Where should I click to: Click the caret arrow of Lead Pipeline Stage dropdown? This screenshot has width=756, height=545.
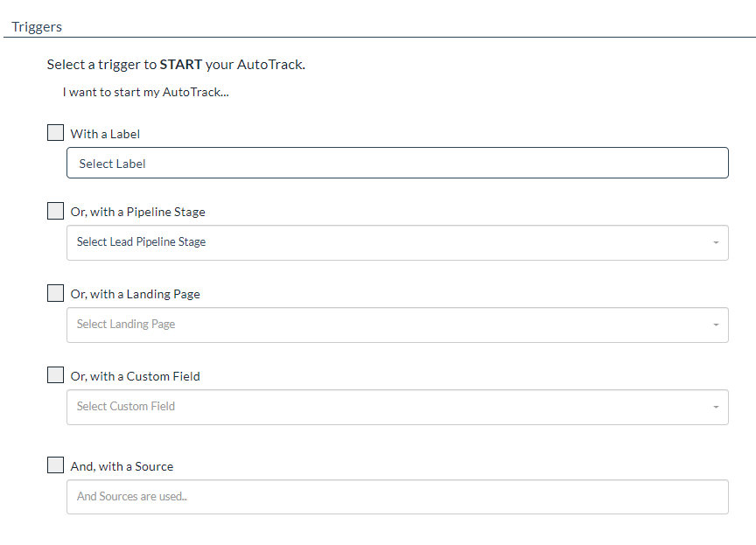coord(716,242)
